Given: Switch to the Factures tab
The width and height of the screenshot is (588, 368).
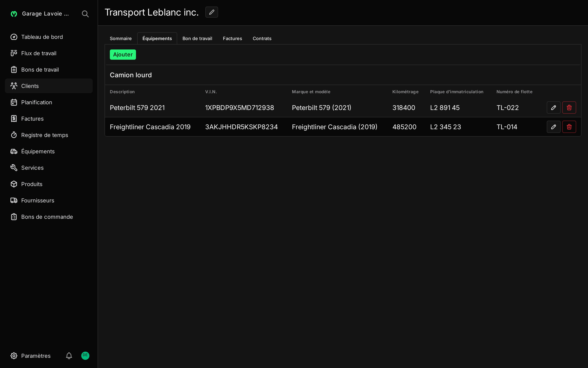Looking at the screenshot, I should pyautogui.click(x=233, y=38).
